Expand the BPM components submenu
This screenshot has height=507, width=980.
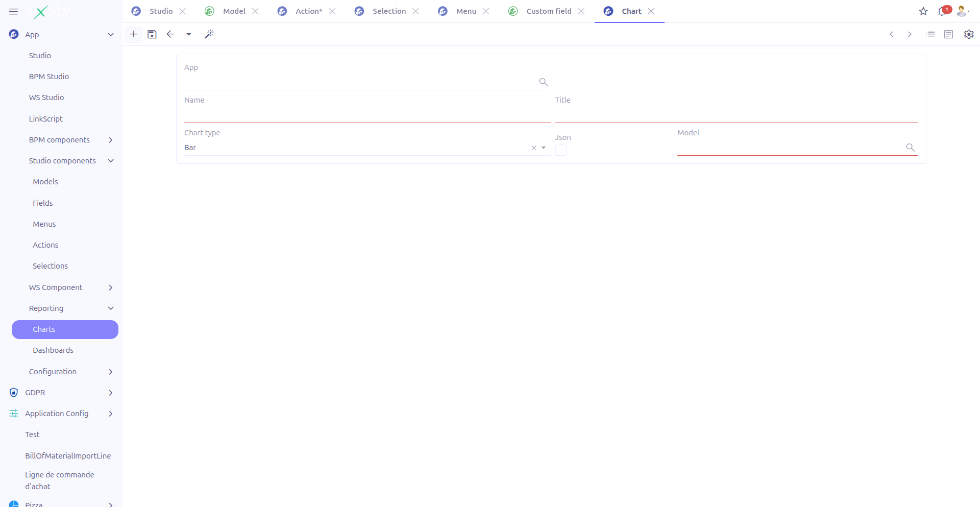[x=111, y=140]
